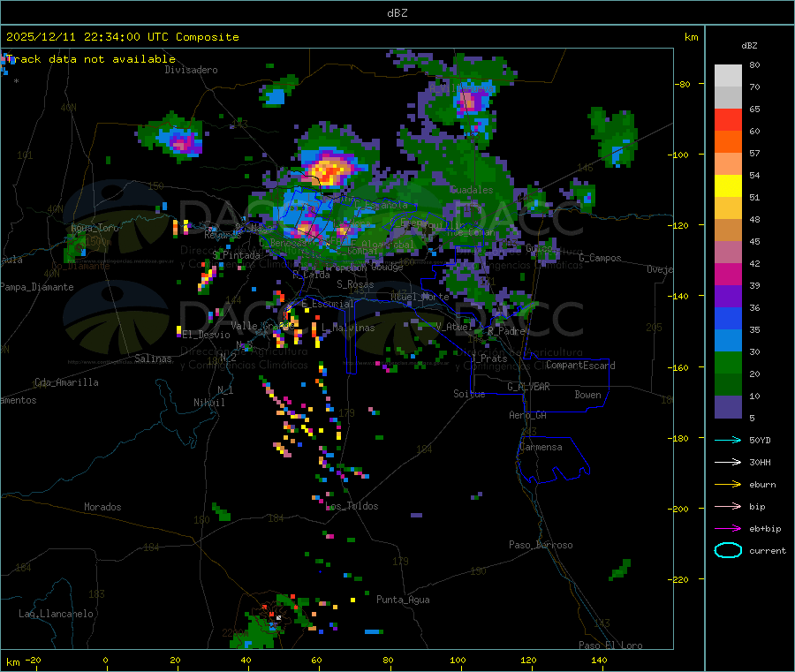The image size is (795, 672).
Task: Click the 0 km bottom axis tick
Action: (x=105, y=660)
